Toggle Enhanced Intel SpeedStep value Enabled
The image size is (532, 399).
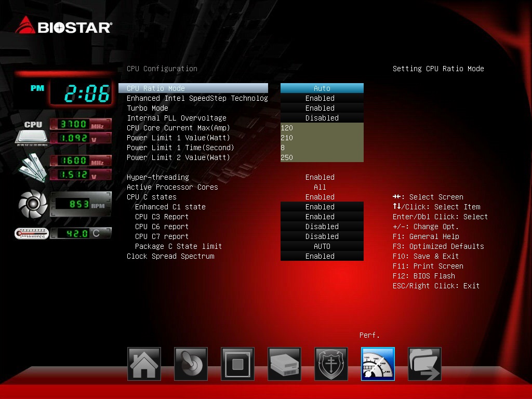pos(322,98)
